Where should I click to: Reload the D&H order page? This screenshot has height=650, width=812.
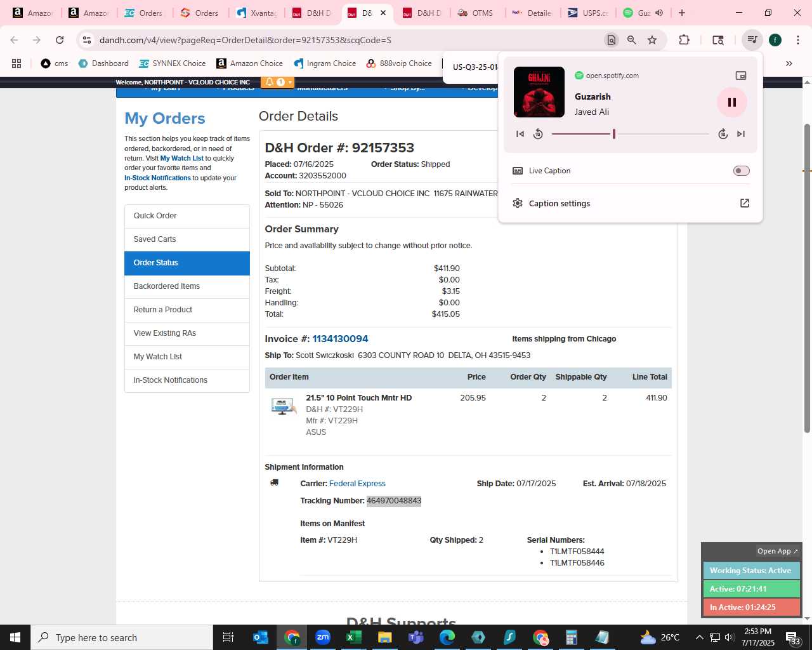pos(60,40)
